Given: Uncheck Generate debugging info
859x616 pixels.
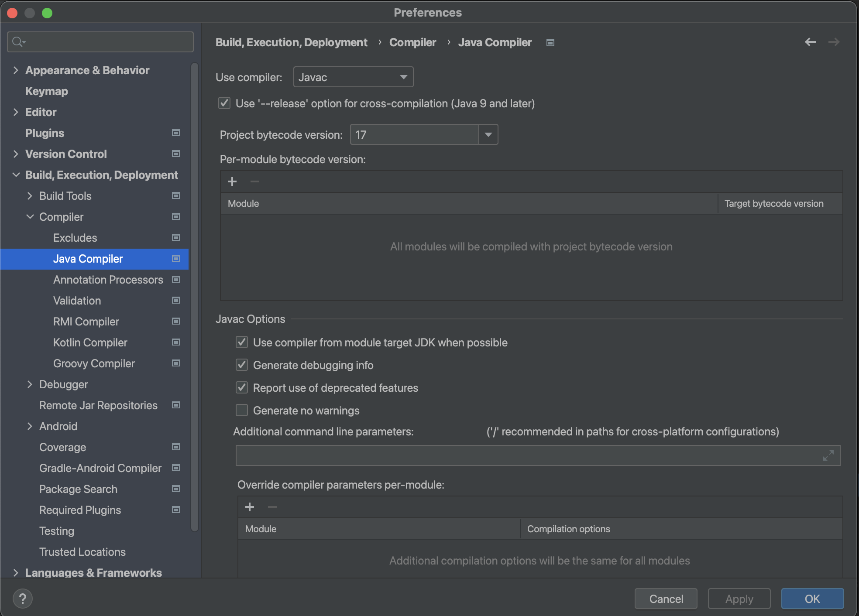Looking at the screenshot, I should tap(242, 365).
